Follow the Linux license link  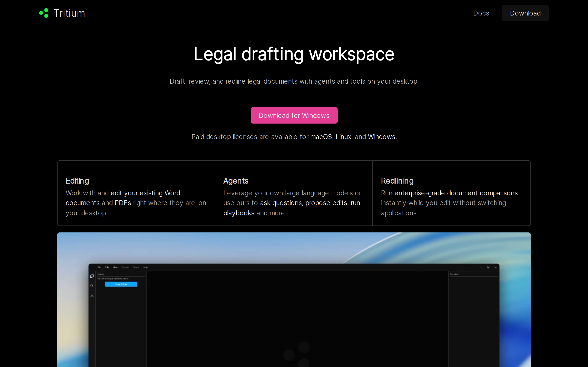(x=343, y=137)
